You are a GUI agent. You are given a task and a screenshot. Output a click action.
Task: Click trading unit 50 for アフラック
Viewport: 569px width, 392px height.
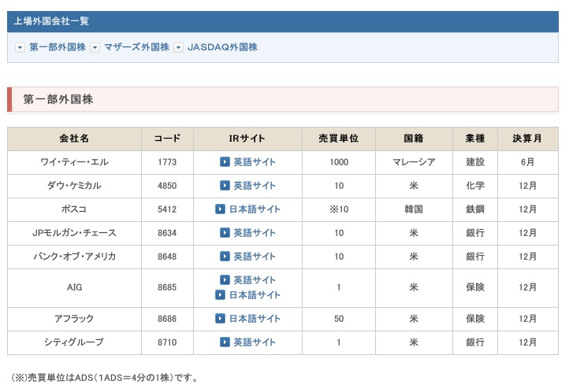[x=339, y=319]
